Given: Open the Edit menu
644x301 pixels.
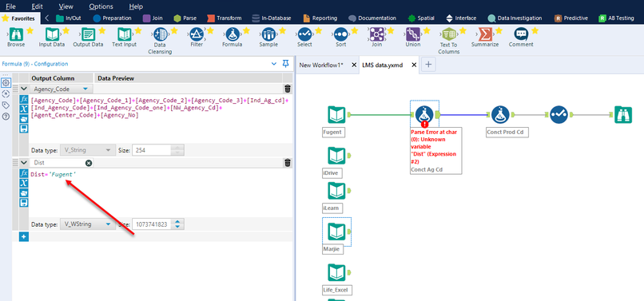Looking at the screenshot, I should coord(38,6).
